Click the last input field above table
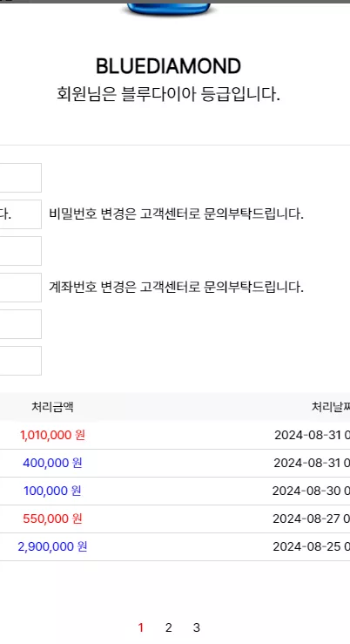 click(x=21, y=361)
